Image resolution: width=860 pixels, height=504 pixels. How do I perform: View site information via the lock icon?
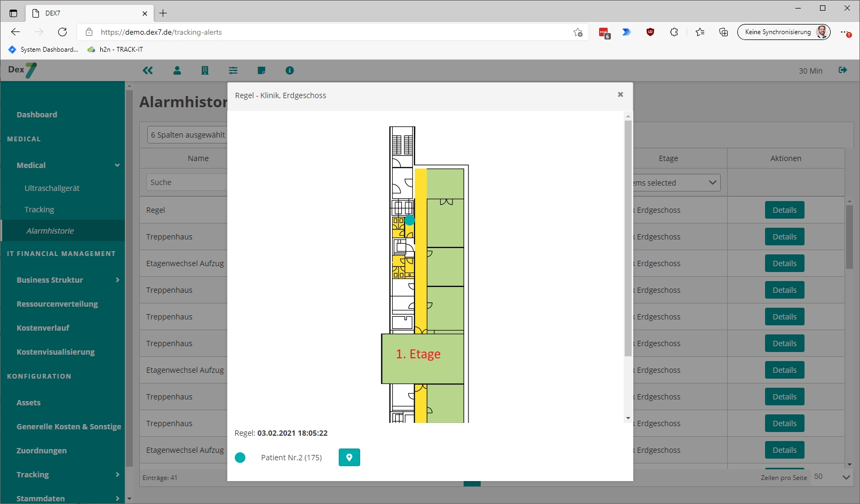coord(89,32)
